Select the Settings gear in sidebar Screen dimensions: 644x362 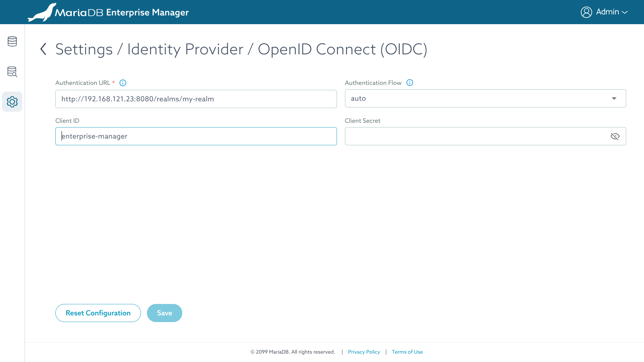tap(12, 102)
